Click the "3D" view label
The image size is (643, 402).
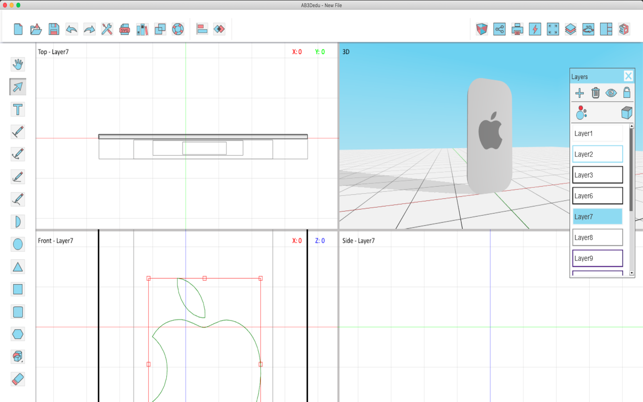346,52
